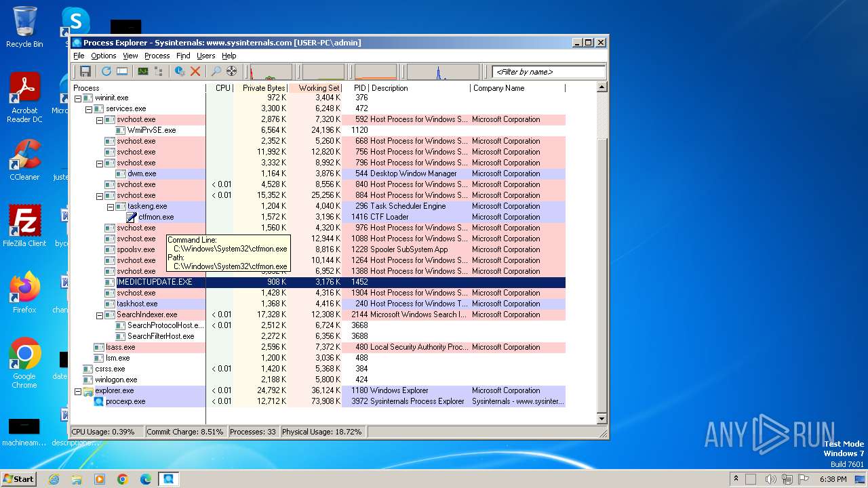The width and height of the screenshot is (868, 488).
Task: Click the I/O activity mini graph with spike
Action: 442,72
